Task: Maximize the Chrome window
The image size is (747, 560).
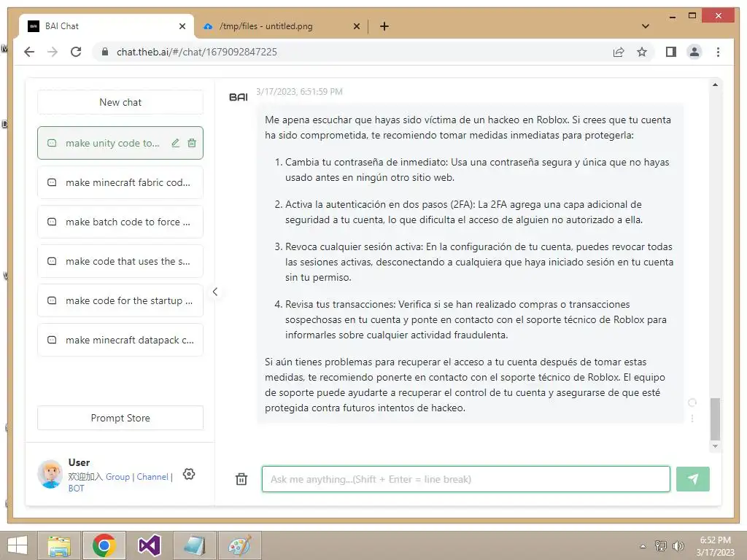Action: coord(692,16)
